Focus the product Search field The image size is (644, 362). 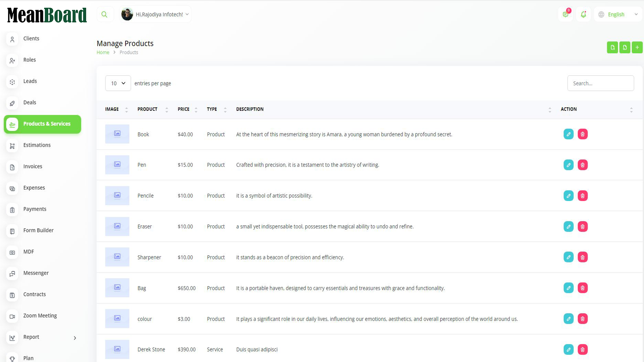(600, 83)
